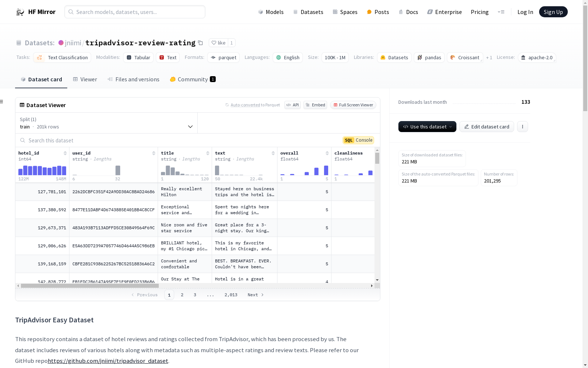Go to Models in the navigation
This screenshot has width=588, height=368.
pos(271,12)
